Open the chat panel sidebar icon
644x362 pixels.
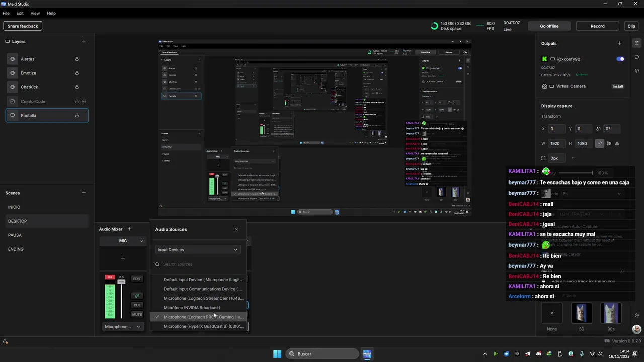[x=637, y=57]
